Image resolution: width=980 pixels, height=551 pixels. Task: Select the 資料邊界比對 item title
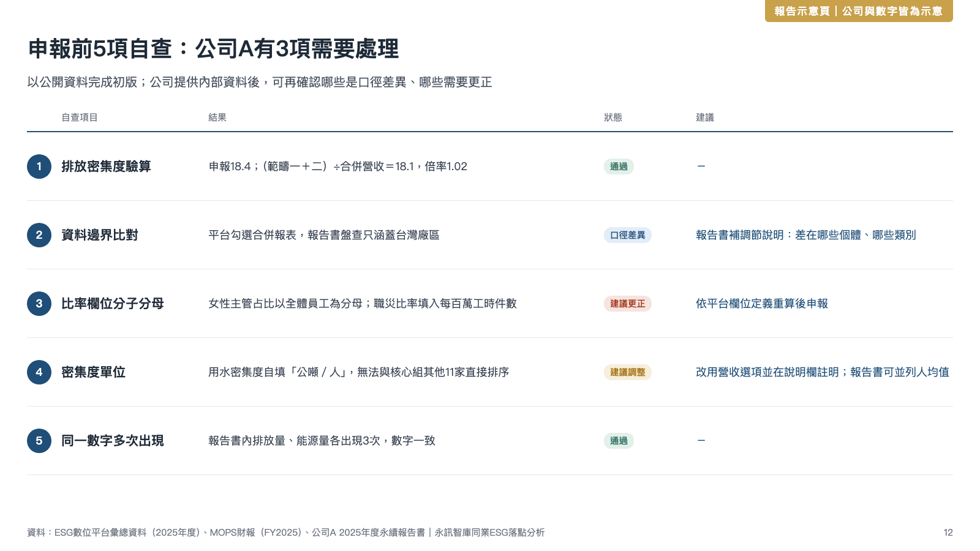pyautogui.click(x=100, y=235)
